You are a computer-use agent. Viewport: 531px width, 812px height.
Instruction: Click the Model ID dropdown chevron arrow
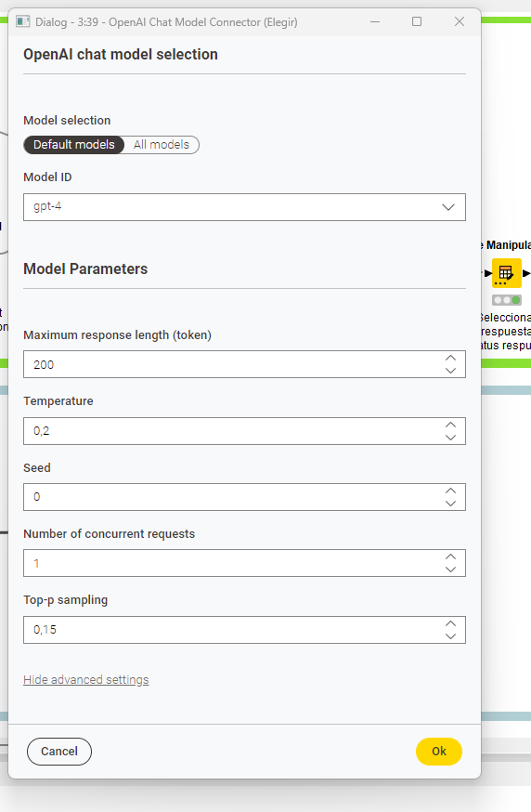[448, 207]
